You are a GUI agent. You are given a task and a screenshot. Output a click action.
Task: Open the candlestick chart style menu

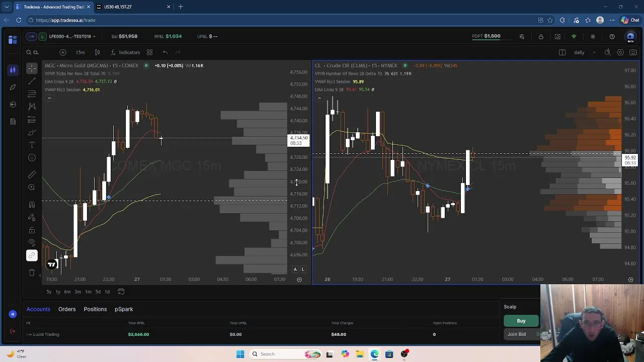[97, 52]
